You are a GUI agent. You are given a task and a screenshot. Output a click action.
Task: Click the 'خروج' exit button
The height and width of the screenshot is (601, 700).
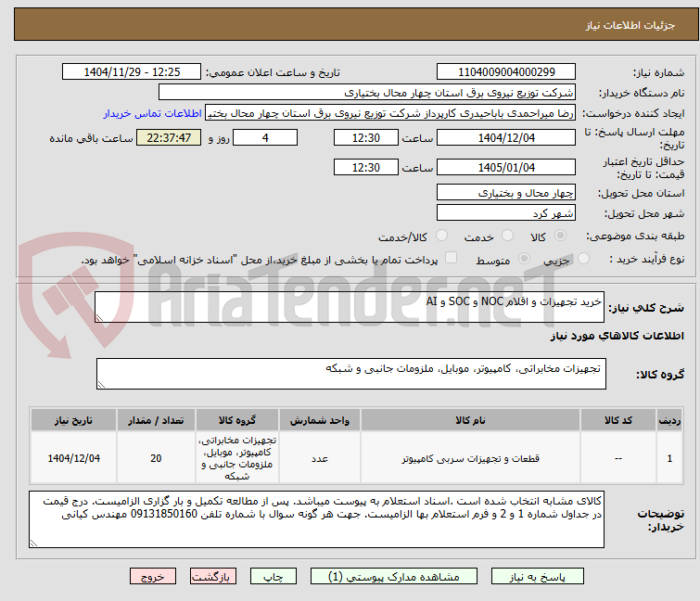tap(153, 577)
